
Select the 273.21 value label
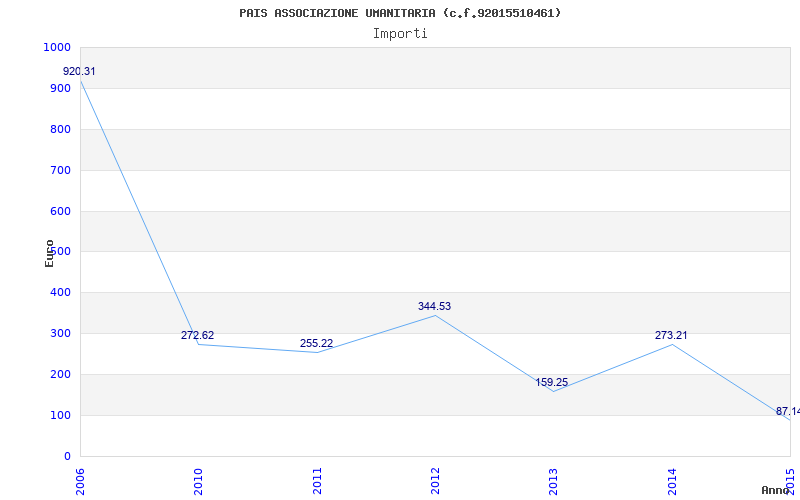click(671, 336)
